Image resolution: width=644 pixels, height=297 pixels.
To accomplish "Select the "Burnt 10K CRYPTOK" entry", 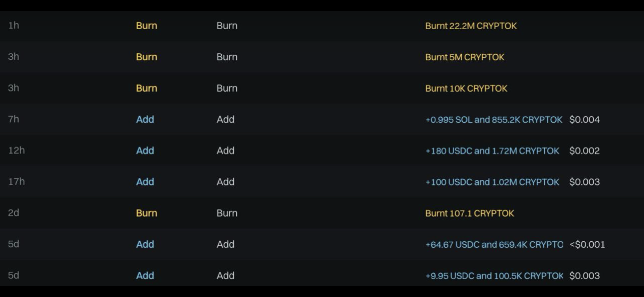I will point(466,88).
